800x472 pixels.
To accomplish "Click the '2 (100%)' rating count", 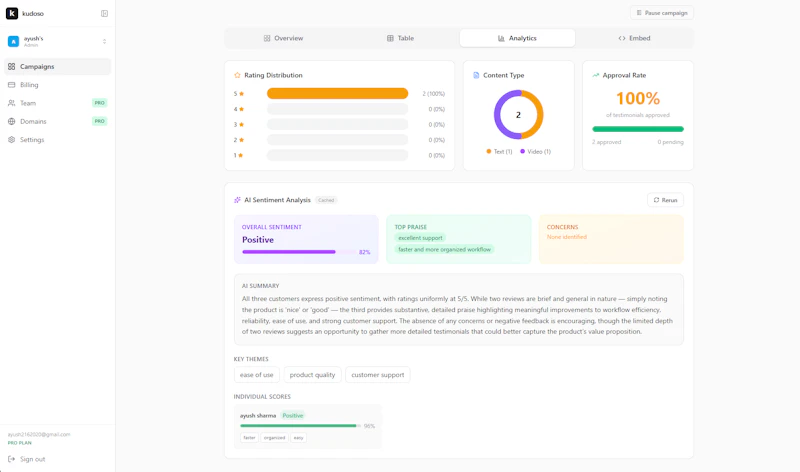I will (434, 94).
